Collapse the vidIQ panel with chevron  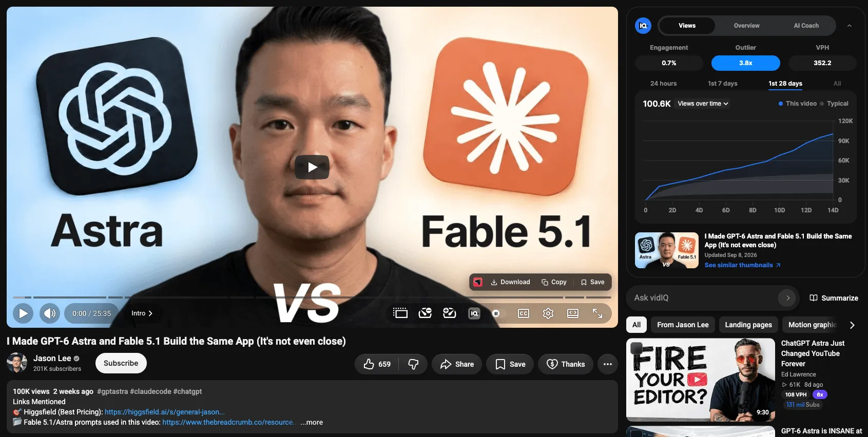click(x=850, y=26)
